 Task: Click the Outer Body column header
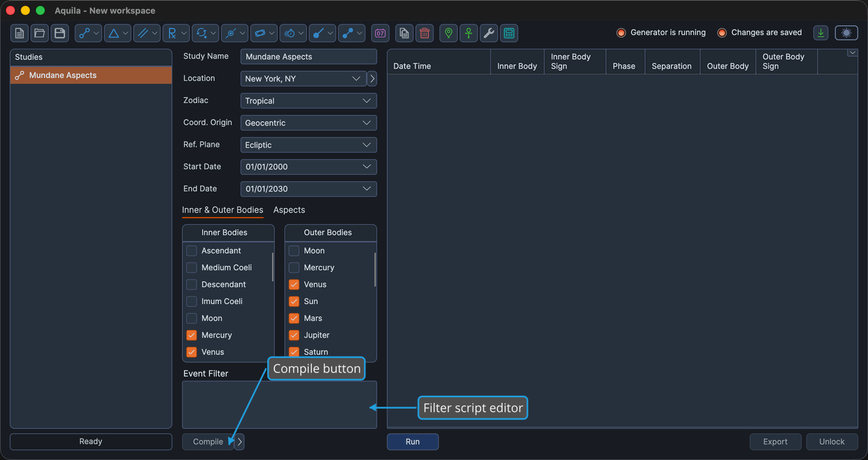[x=728, y=62]
